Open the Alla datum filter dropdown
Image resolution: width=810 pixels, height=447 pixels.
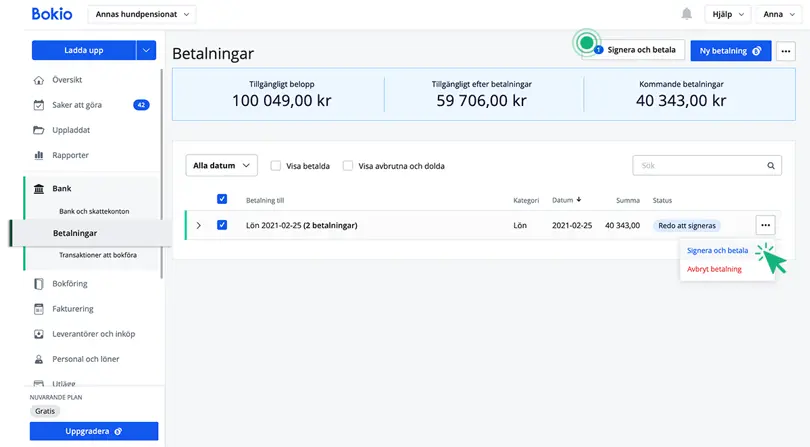pyautogui.click(x=221, y=165)
